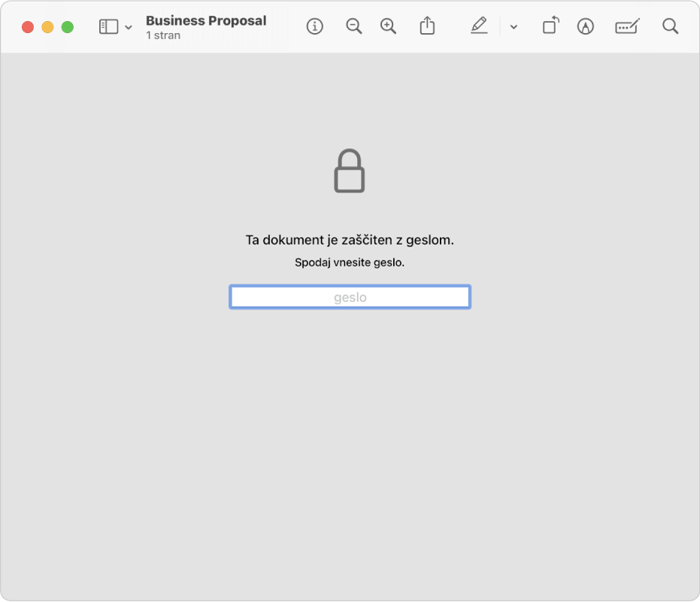Click the padlock icon in the document area
This screenshot has height=602, width=700.
(350, 171)
